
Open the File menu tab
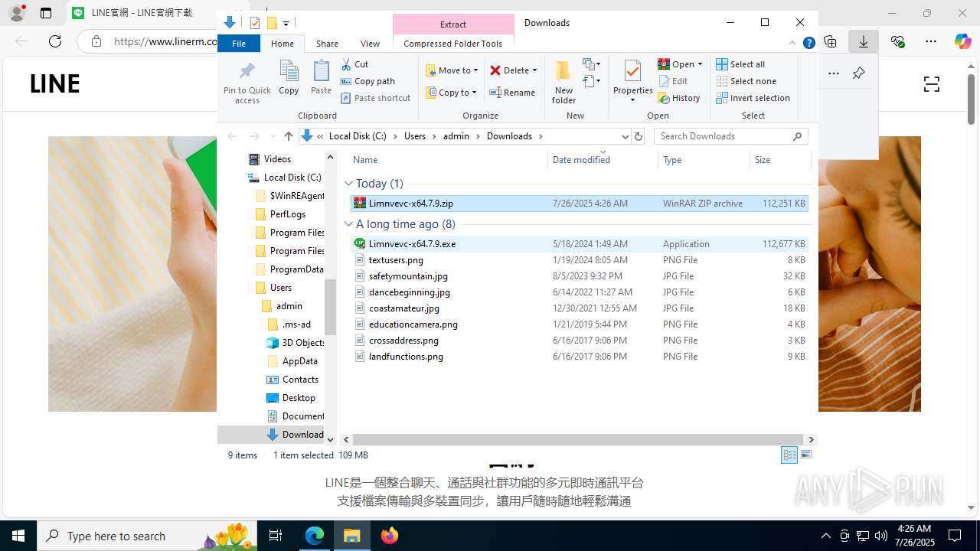(239, 44)
